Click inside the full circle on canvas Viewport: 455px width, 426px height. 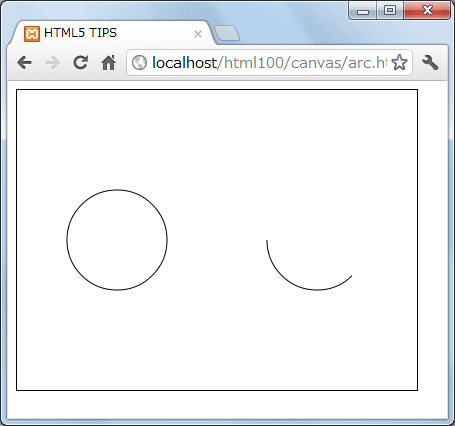pos(117,240)
